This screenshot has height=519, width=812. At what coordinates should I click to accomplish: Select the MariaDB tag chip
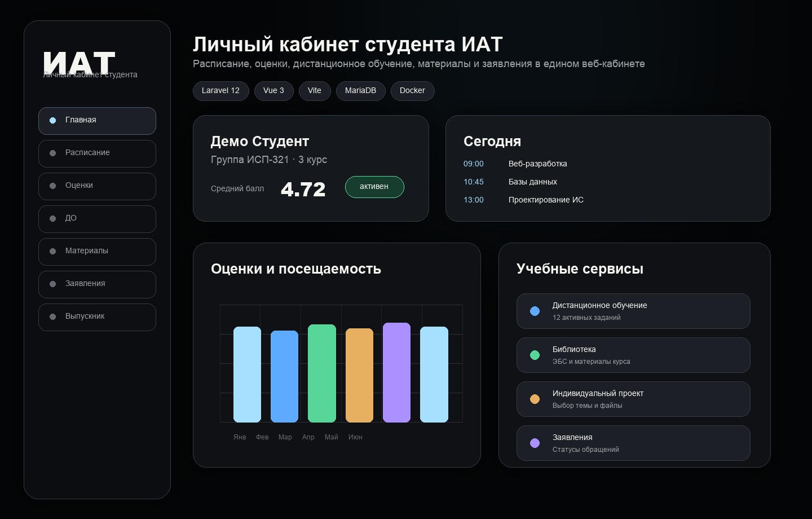(x=361, y=91)
